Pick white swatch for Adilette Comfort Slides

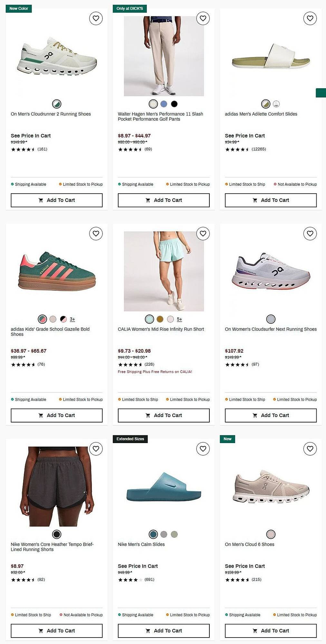pos(276,104)
